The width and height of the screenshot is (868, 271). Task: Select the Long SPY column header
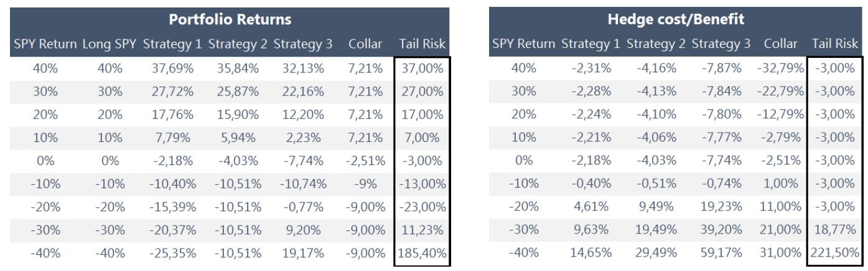[110, 44]
